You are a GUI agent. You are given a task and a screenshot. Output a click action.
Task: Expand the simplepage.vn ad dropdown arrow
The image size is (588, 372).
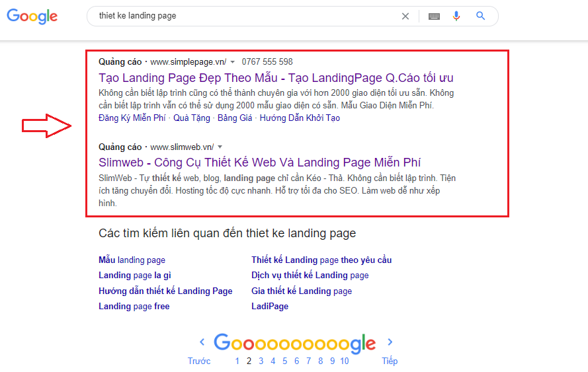click(233, 62)
